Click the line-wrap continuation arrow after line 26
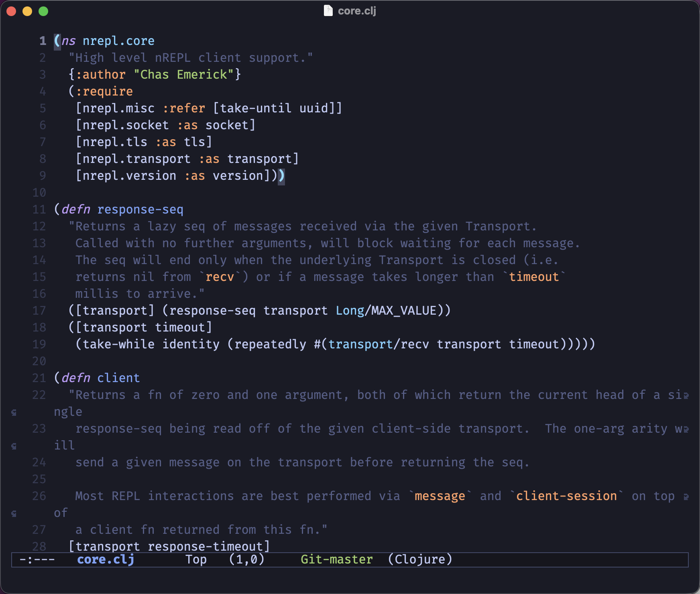 point(686,497)
